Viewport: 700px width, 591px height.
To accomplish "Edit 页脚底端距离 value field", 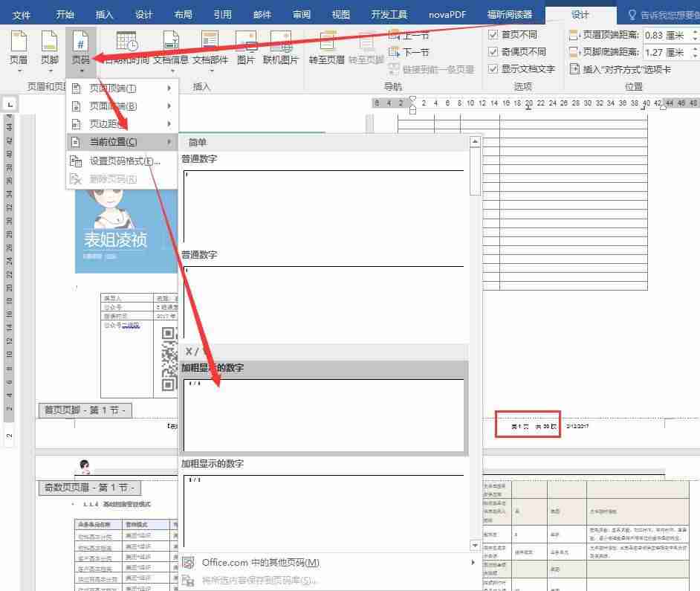I will click(667, 52).
